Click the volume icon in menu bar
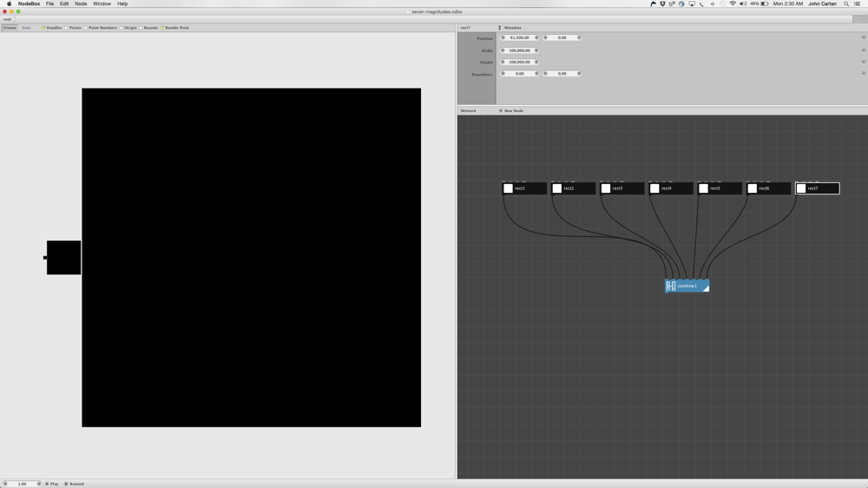Viewport: 868px width, 488px height. pyautogui.click(x=743, y=3)
